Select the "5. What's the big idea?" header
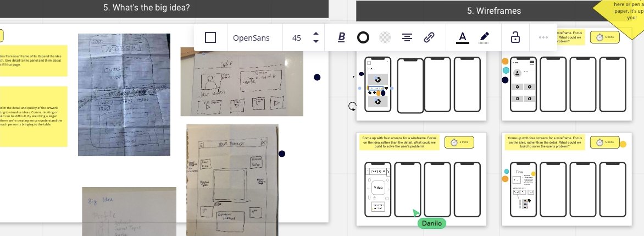644x236 pixels. [x=147, y=7]
